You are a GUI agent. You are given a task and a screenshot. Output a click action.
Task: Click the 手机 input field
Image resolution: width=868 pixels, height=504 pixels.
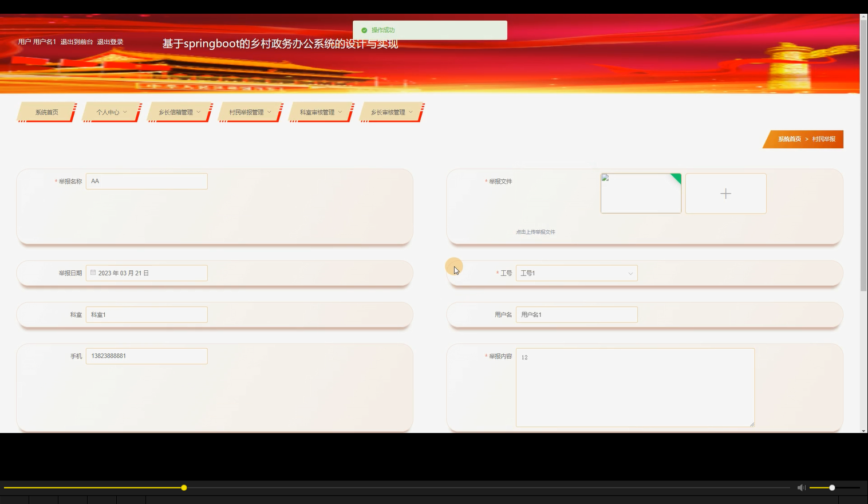pyautogui.click(x=147, y=356)
